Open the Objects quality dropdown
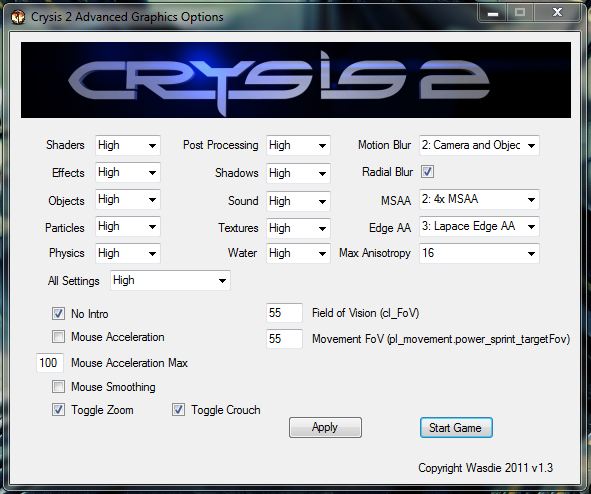The height and width of the screenshot is (494, 591). [x=128, y=200]
